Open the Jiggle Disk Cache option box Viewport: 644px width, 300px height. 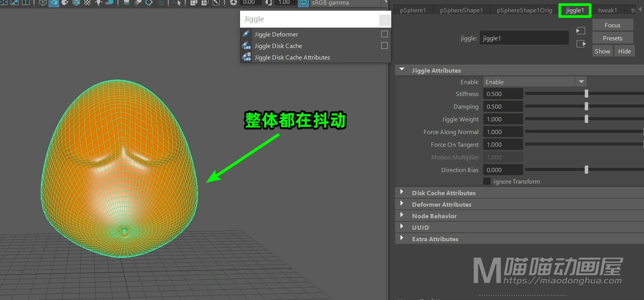[x=384, y=46]
